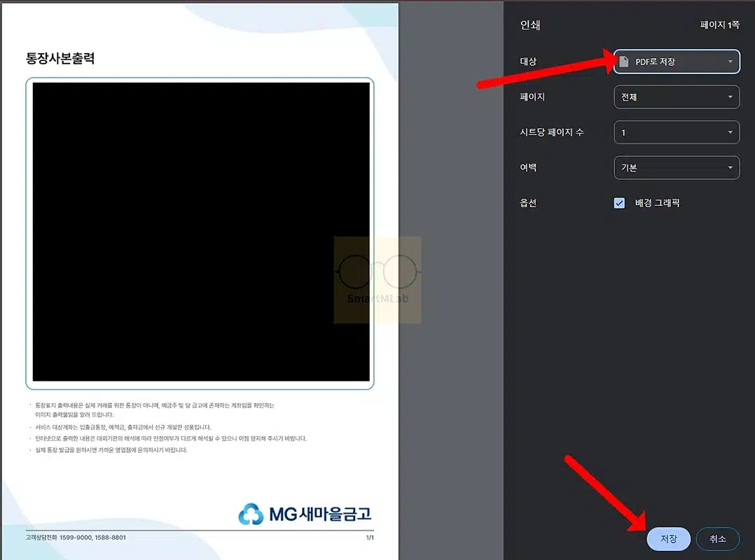The height and width of the screenshot is (560, 755).
Task: Click the 배경 그래픽 option label
Action: tap(657, 203)
